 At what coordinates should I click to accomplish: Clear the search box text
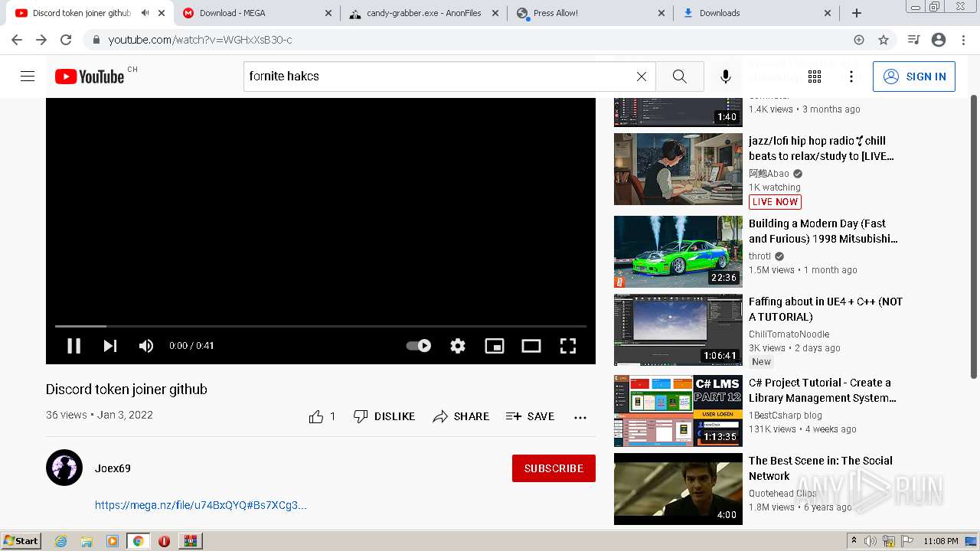pyautogui.click(x=642, y=77)
